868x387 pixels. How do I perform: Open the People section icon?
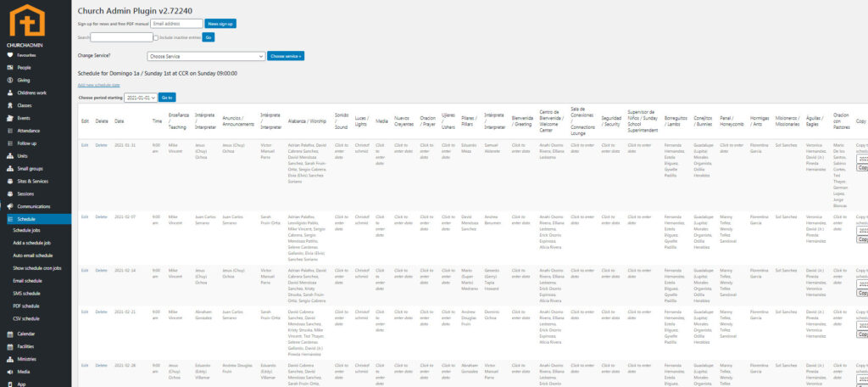tap(9, 67)
